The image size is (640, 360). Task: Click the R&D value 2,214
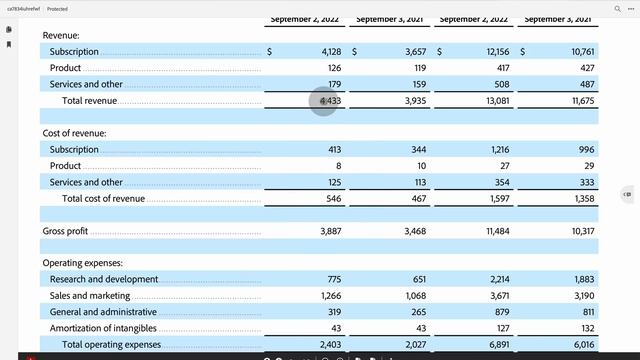(500, 280)
